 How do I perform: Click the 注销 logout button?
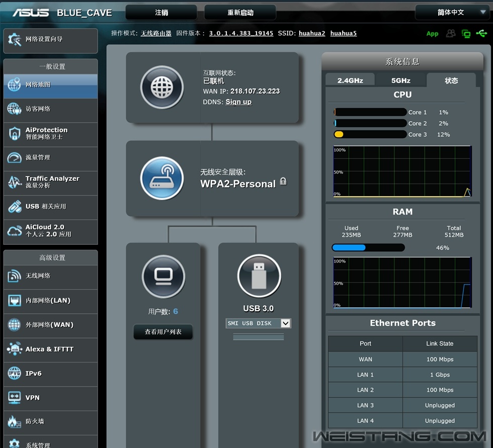(x=161, y=13)
